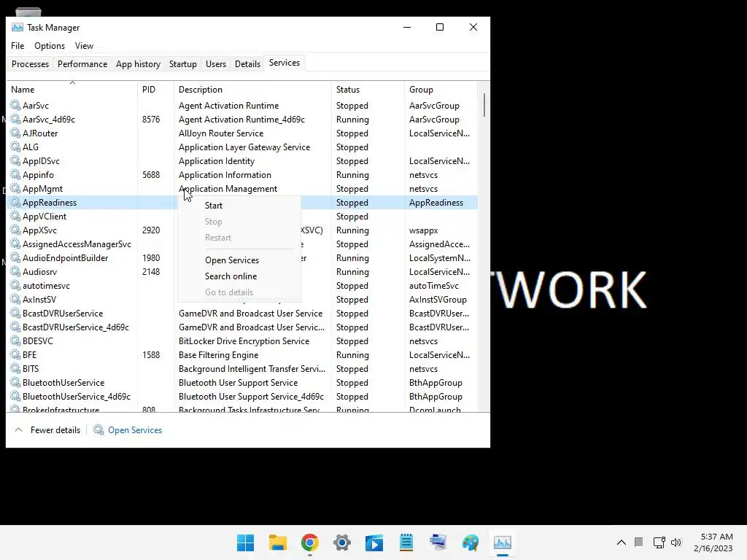Click the system tray stop square icon
747x560 pixels.
pyautogui.click(x=639, y=542)
